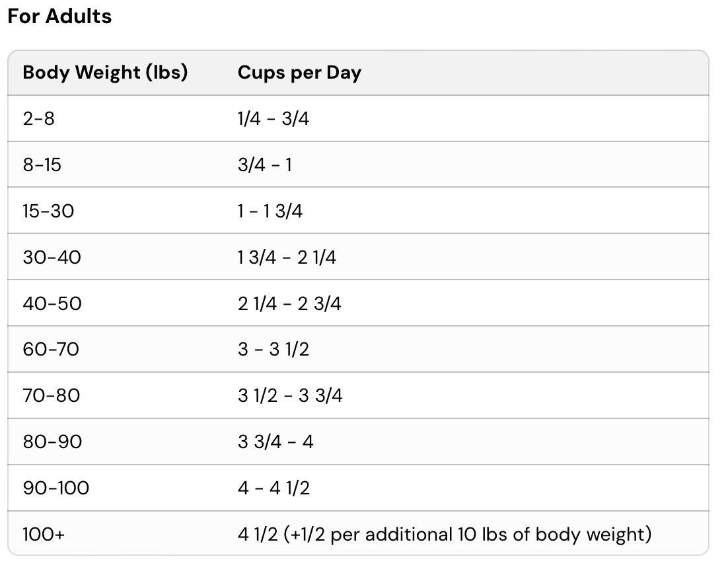
Task: Click the "3 3/4 - 4" cups cell
Action: tap(275, 441)
